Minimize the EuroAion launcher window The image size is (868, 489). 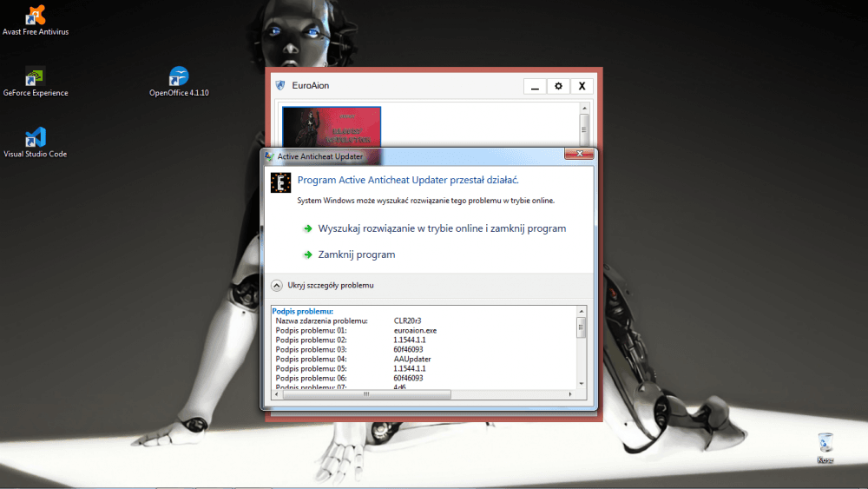[535, 86]
